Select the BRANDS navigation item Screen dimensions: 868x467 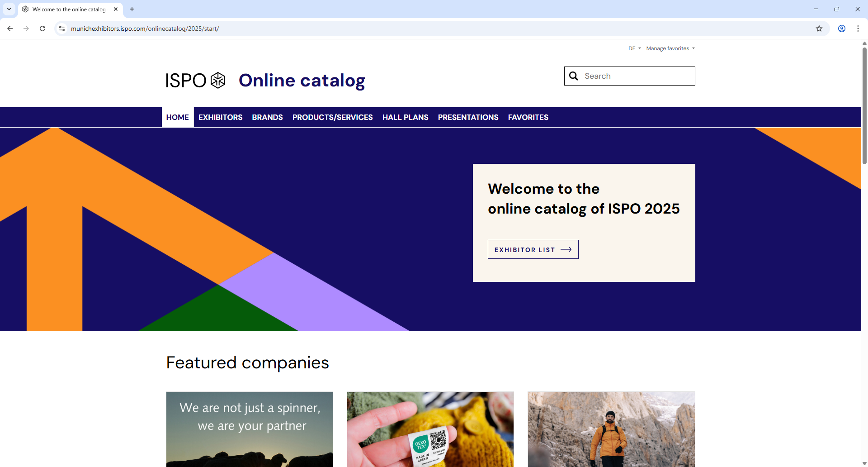coord(267,117)
